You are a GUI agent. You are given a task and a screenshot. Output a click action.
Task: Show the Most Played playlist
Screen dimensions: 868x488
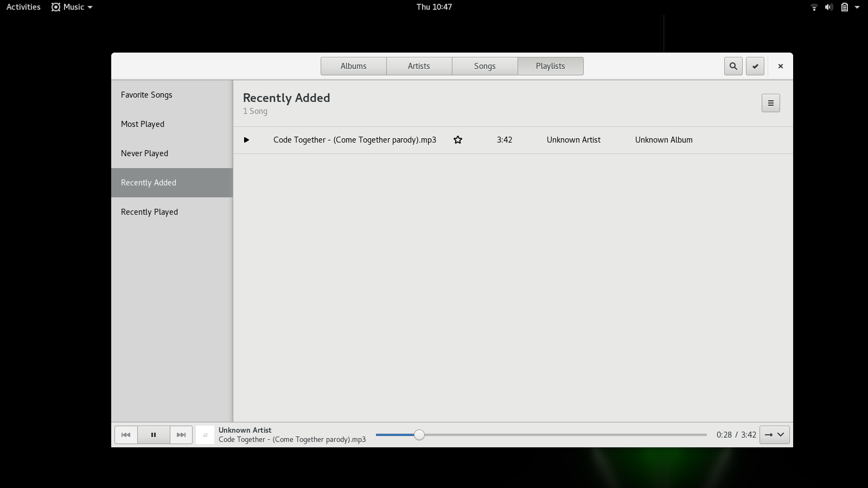tap(143, 124)
